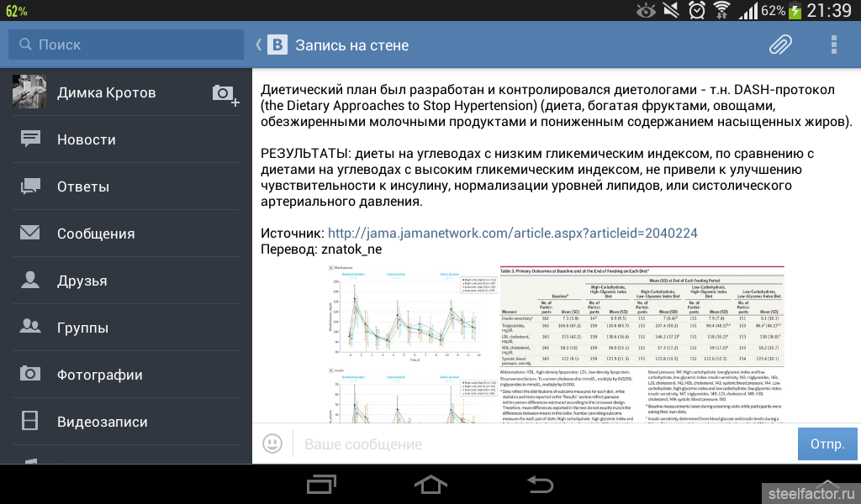This screenshot has width=861, height=504.
Task: Open the emoji smiley picker
Action: click(272, 444)
